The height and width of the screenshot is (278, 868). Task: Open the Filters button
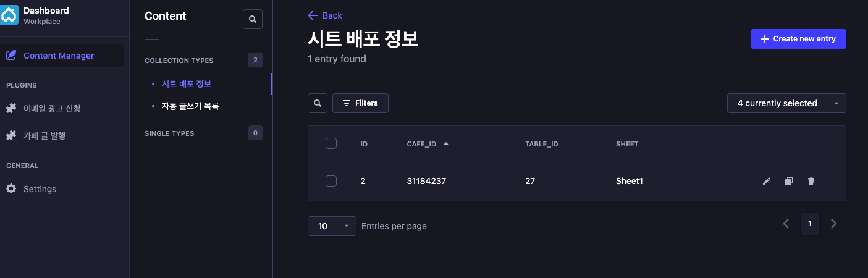click(360, 103)
